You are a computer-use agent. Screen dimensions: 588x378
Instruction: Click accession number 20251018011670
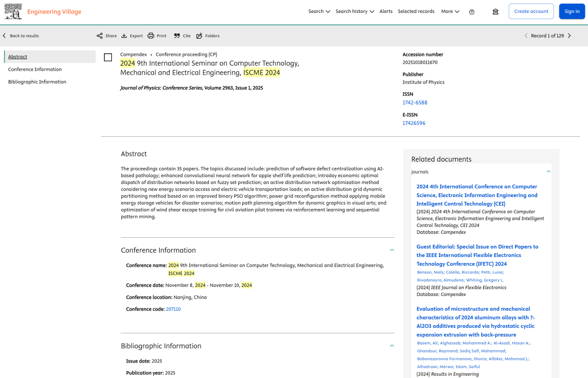[x=420, y=62]
